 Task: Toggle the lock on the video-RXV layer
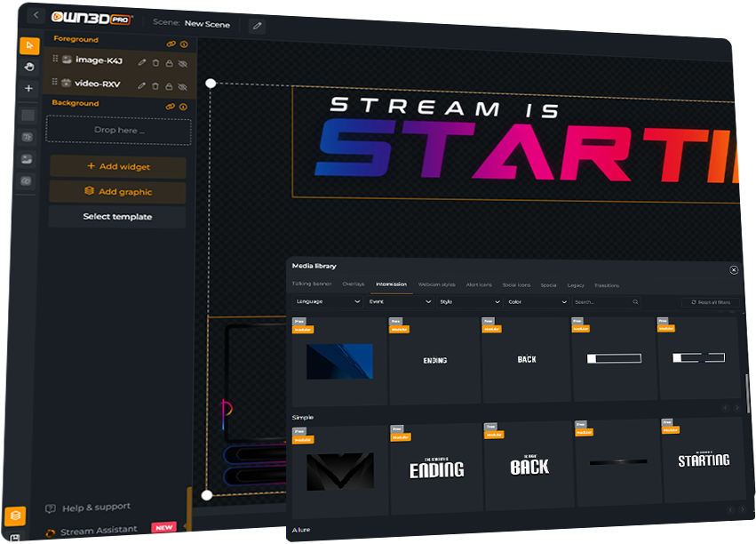tap(169, 86)
